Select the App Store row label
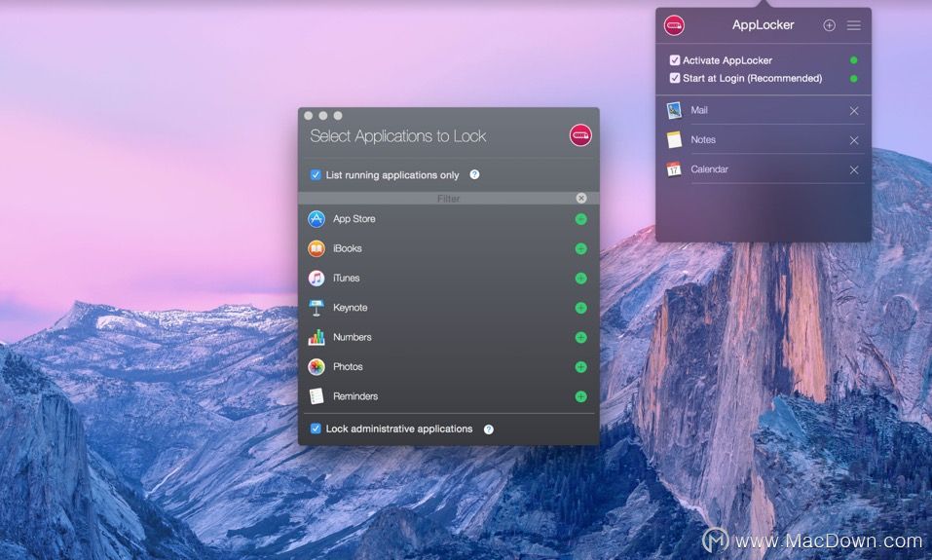The height and width of the screenshot is (560, 932). tap(354, 219)
